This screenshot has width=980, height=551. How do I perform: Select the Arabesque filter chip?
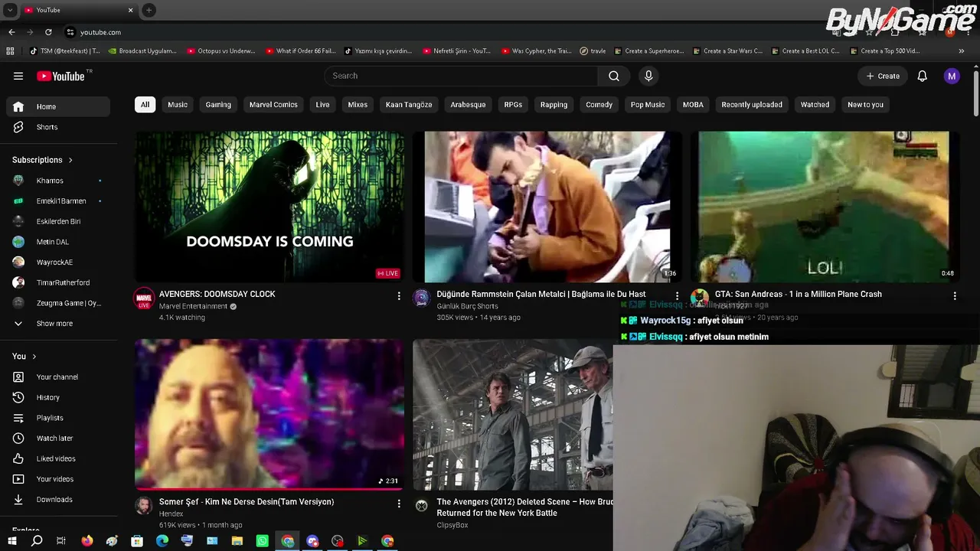pos(468,105)
